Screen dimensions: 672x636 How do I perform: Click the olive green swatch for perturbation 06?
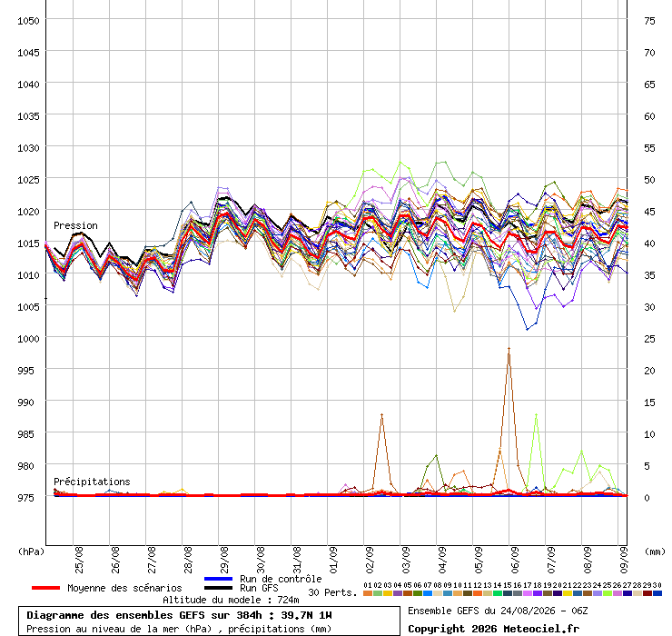(418, 593)
